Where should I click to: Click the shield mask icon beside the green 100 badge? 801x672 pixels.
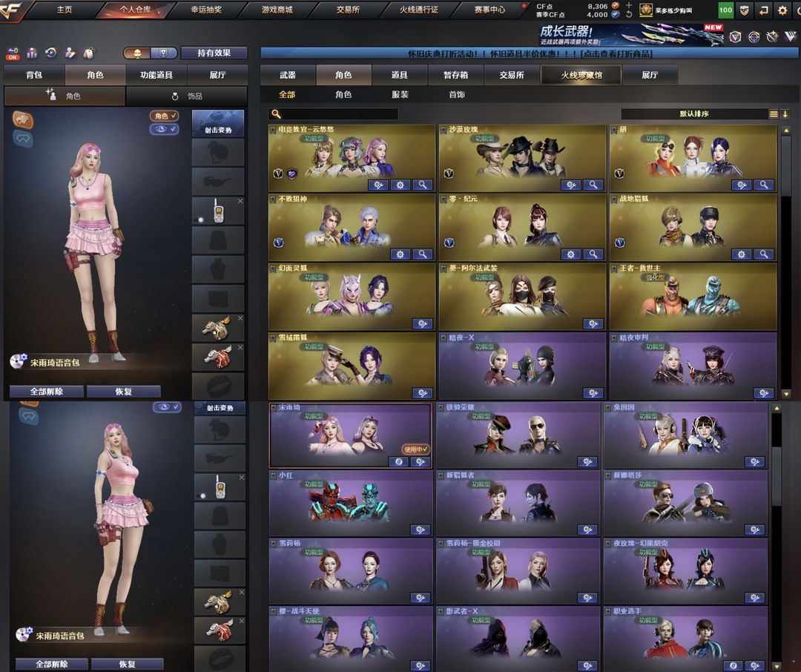pos(745,10)
